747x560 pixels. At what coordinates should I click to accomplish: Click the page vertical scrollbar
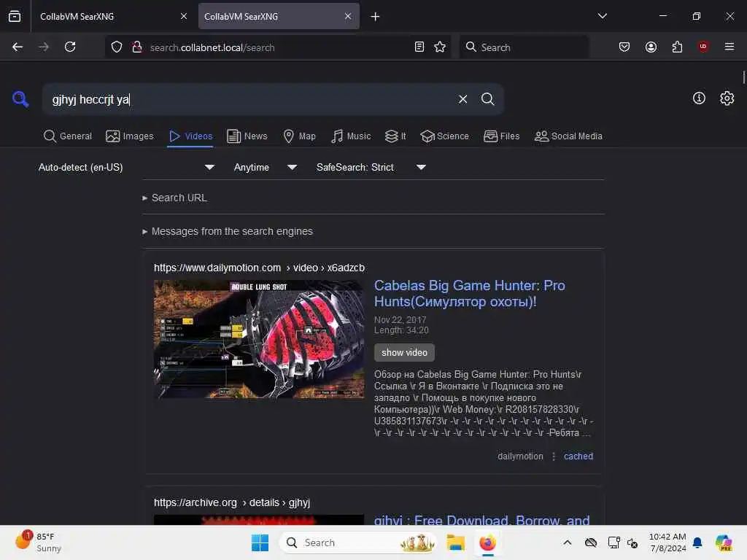pos(743,77)
